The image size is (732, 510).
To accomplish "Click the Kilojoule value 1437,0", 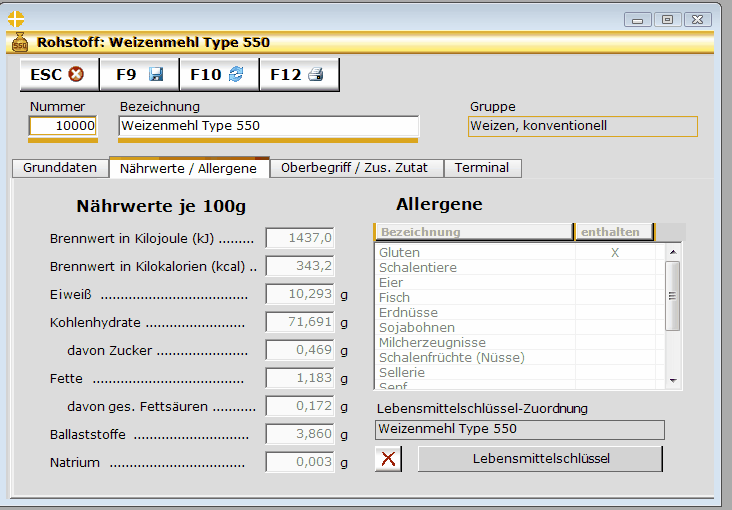I will tap(300, 238).
